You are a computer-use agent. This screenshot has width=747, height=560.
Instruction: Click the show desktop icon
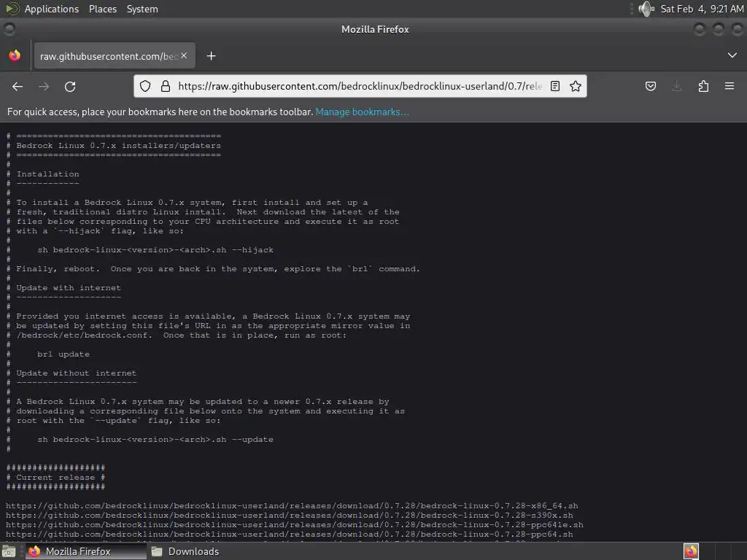point(9,551)
